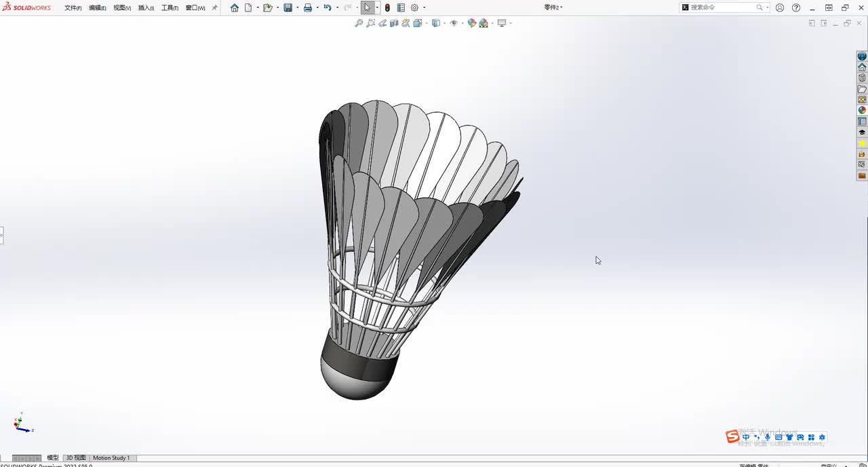Open Apply Scene icon
The width and height of the screenshot is (868, 467).
point(484,23)
